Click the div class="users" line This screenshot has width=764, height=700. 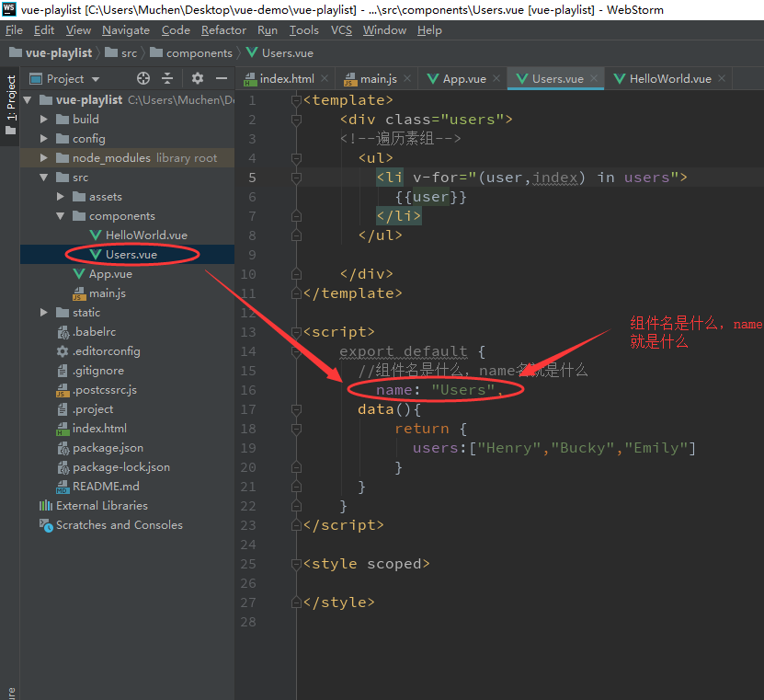427,120
